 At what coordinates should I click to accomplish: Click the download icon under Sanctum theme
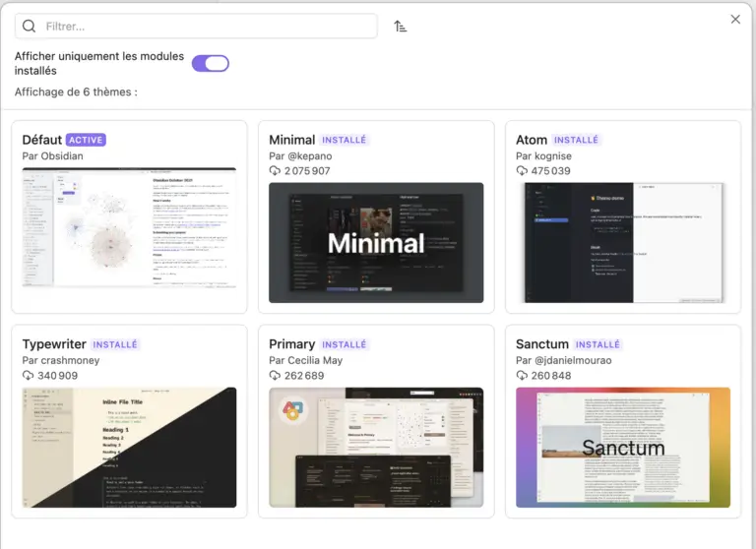point(522,376)
